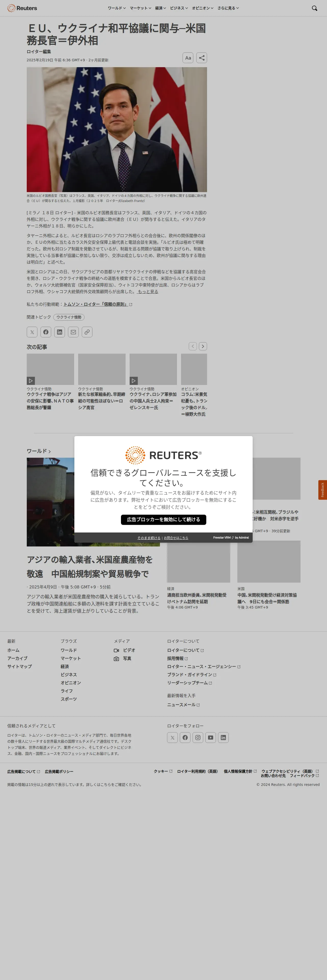Follow Reuters on X in footer

tap(172, 738)
